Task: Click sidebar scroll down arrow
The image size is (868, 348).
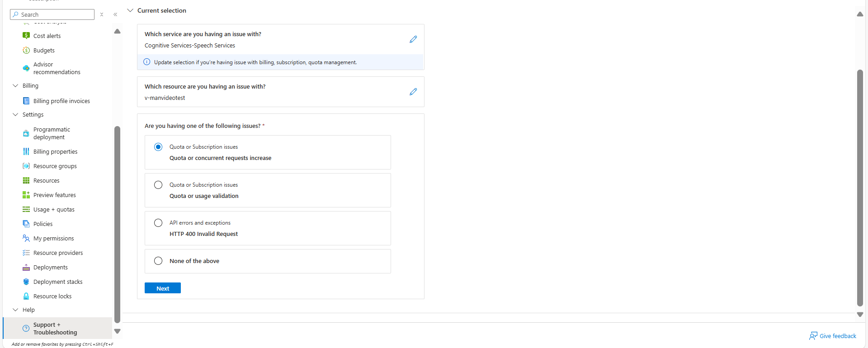Action: point(117,331)
